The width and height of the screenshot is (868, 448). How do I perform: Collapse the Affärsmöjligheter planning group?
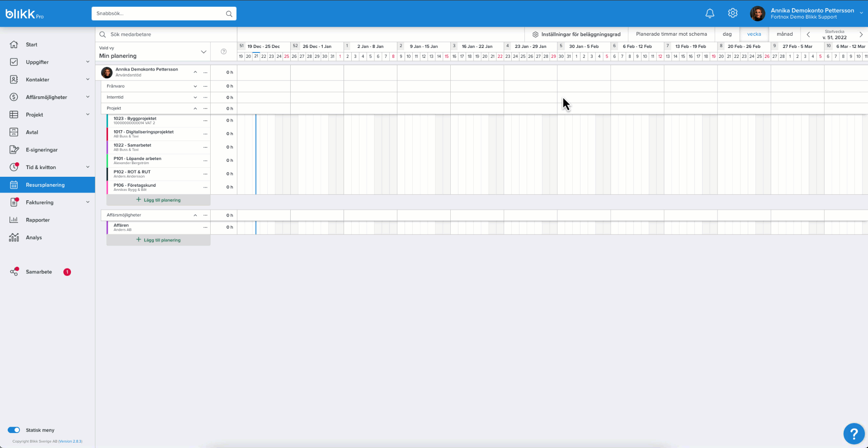(195, 215)
